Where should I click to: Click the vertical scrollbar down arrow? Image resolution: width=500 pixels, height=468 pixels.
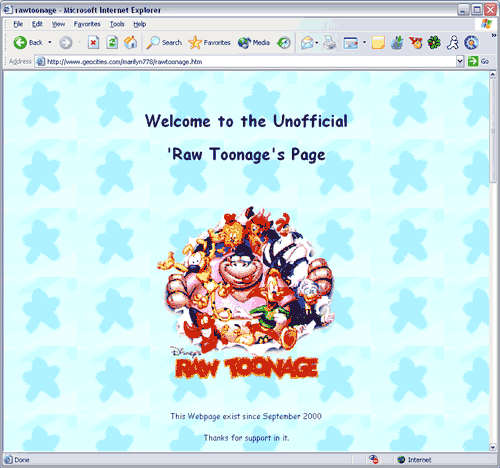click(x=493, y=447)
